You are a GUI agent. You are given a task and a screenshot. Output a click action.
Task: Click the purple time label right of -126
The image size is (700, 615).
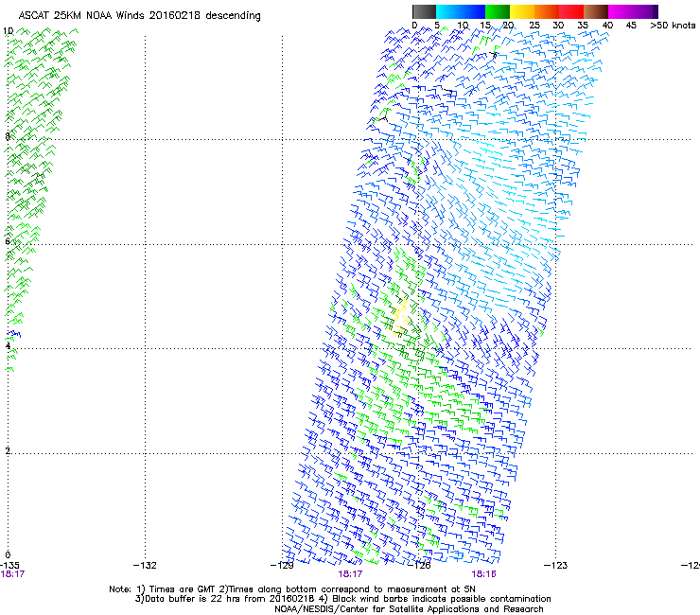pyautogui.click(x=484, y=574)
